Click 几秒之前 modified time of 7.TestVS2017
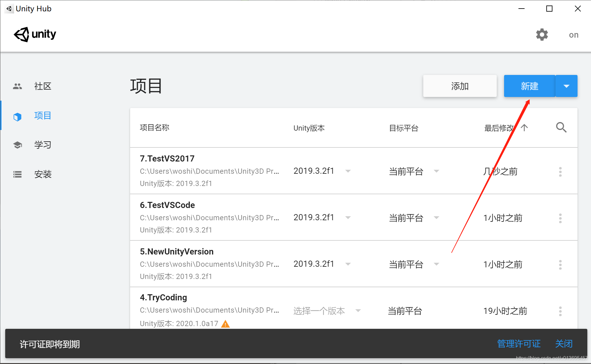 click(500, 171)
